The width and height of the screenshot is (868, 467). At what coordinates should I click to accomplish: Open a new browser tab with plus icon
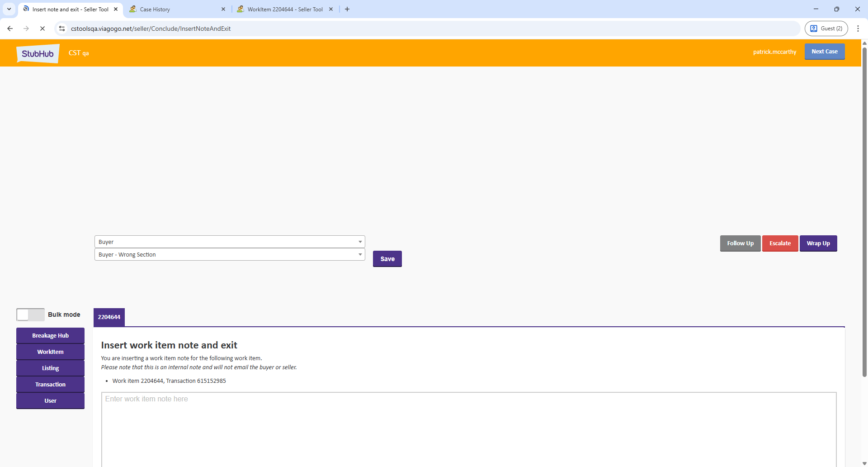[x=347, y=9]
